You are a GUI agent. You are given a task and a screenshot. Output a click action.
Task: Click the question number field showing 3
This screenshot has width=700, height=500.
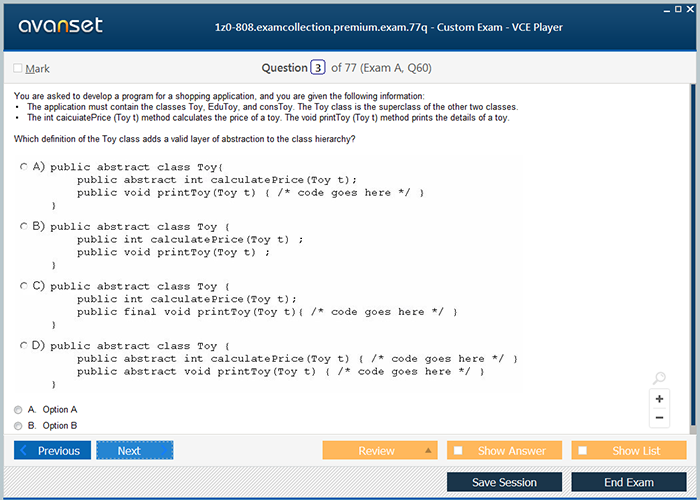pyautogui.click(x=318, y=68)
